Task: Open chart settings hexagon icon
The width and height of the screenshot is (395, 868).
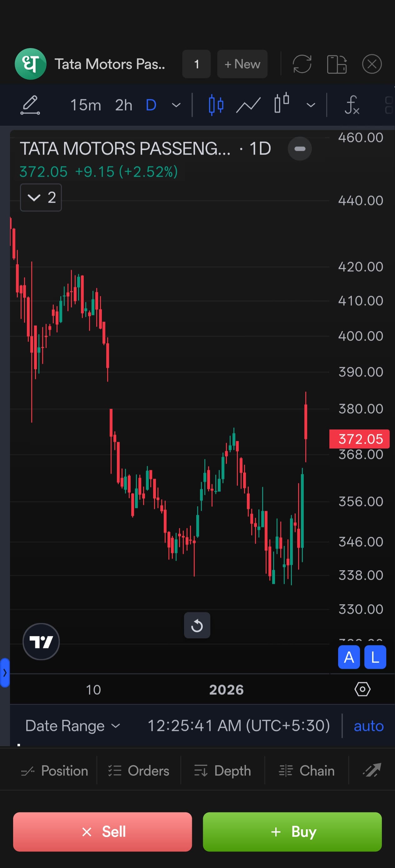Action: click(362, 689)
